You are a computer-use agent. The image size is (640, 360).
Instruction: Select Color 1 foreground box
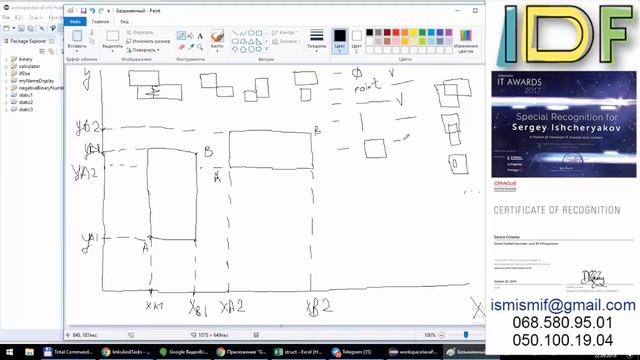pyautogui.click(x=340, y=41)
